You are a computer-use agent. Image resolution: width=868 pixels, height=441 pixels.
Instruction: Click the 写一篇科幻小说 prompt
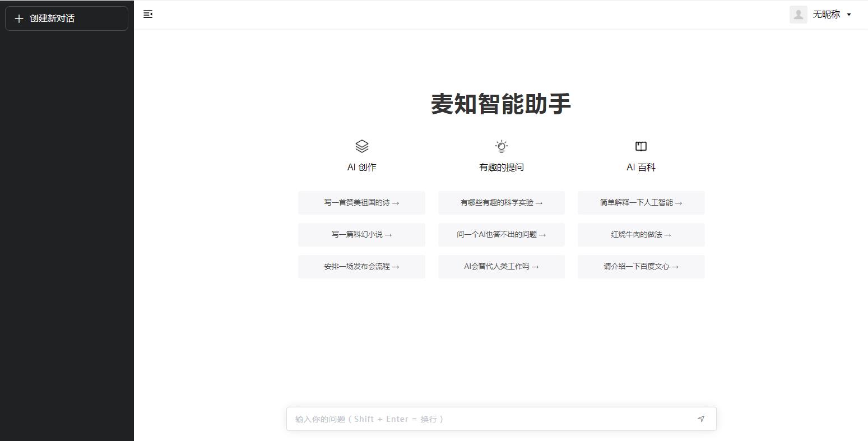(x=361, y=234)
